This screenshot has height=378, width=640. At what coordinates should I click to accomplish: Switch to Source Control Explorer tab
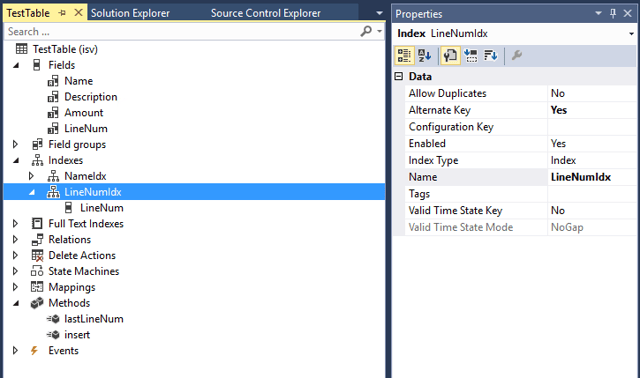pyautogui.click(x=266, y=13)
